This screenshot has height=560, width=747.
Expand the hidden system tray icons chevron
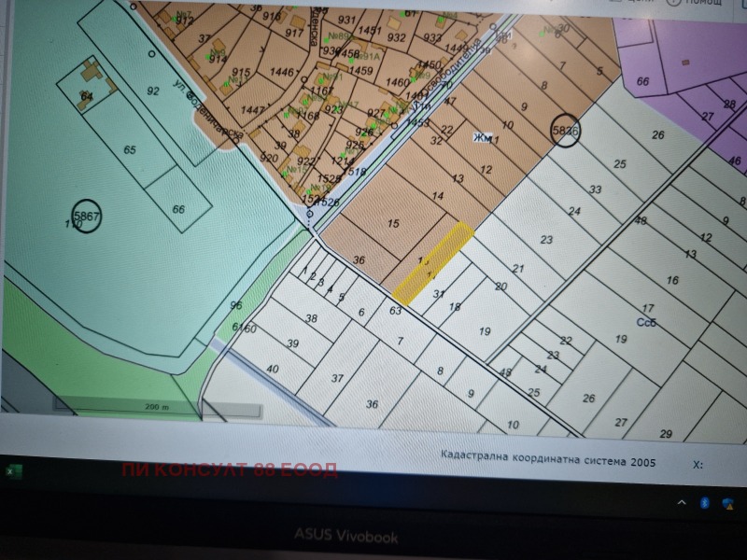[681, 503]
